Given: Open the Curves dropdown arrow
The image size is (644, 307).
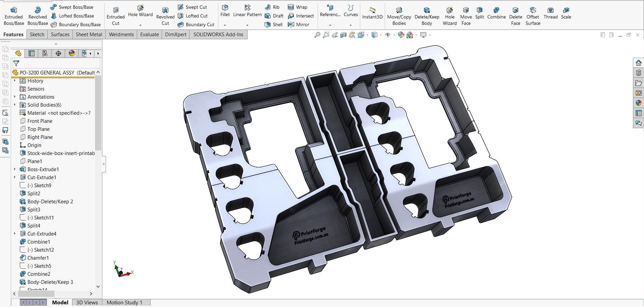Looking at the screenshot, I should click(x=351, y=25).
